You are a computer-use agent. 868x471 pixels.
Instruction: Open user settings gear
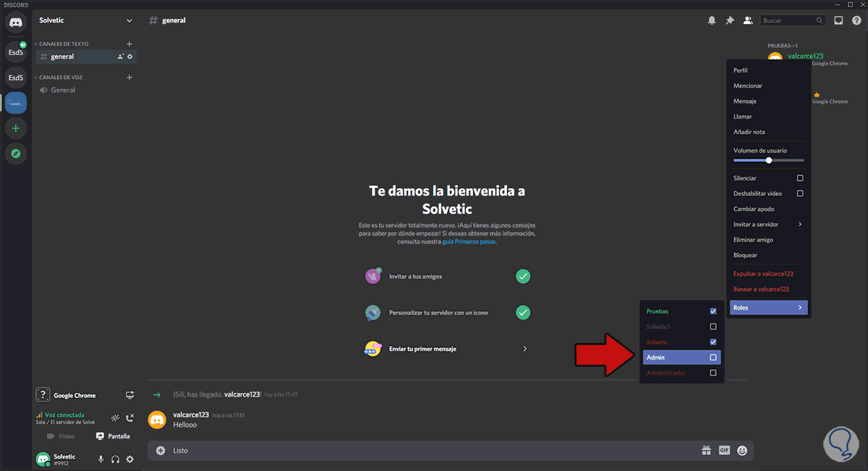pos(130,459)
